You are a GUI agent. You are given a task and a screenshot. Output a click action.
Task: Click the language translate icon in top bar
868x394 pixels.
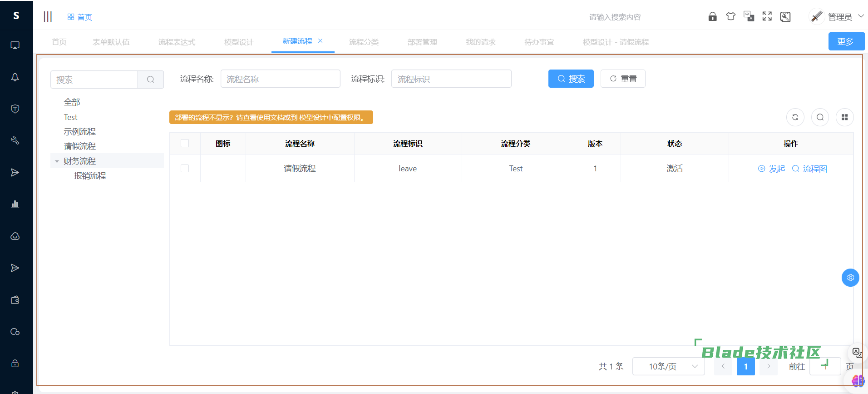click(x=749, y=17)
